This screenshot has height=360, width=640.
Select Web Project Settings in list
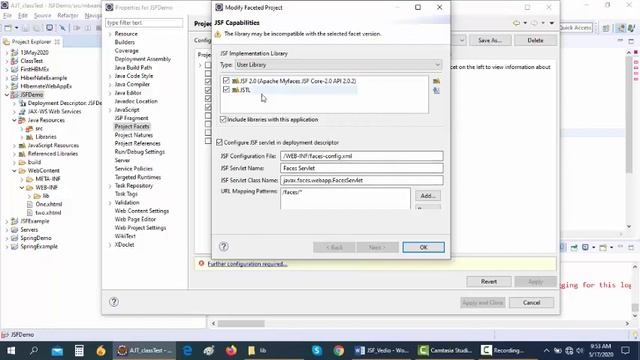point(140,228)
